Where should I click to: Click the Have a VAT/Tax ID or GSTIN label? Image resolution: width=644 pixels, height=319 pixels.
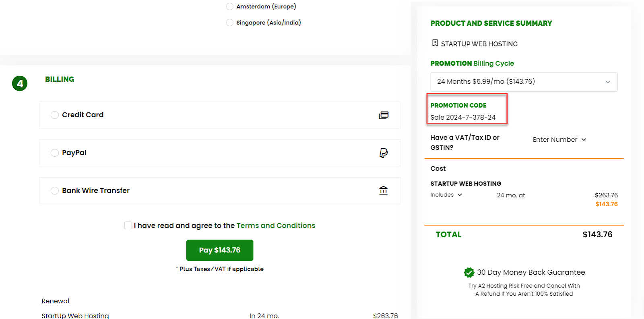pyautogui.click(x=465, y=143)
